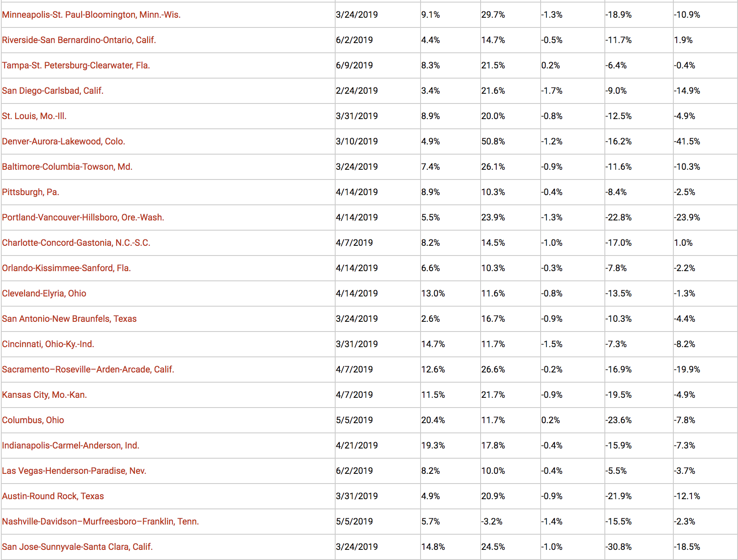Click the St. Louis, Mo.-Ill. link

point(34,116)
